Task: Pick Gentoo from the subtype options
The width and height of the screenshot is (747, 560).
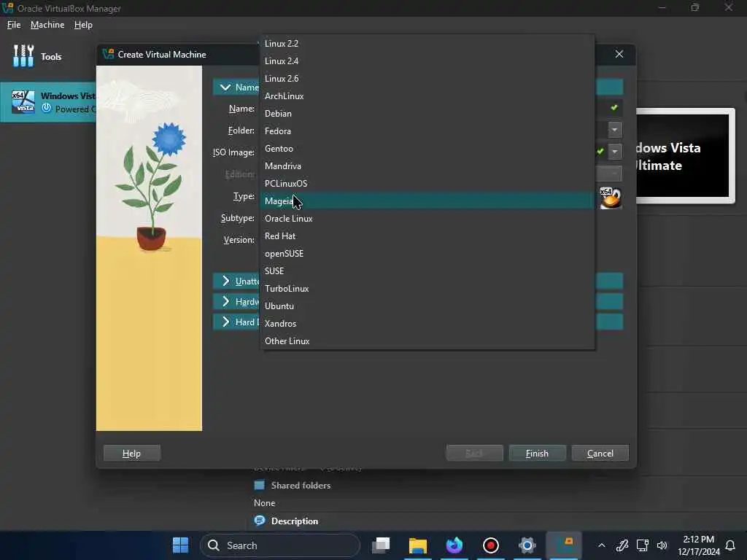Action: (x=427, y=149)
